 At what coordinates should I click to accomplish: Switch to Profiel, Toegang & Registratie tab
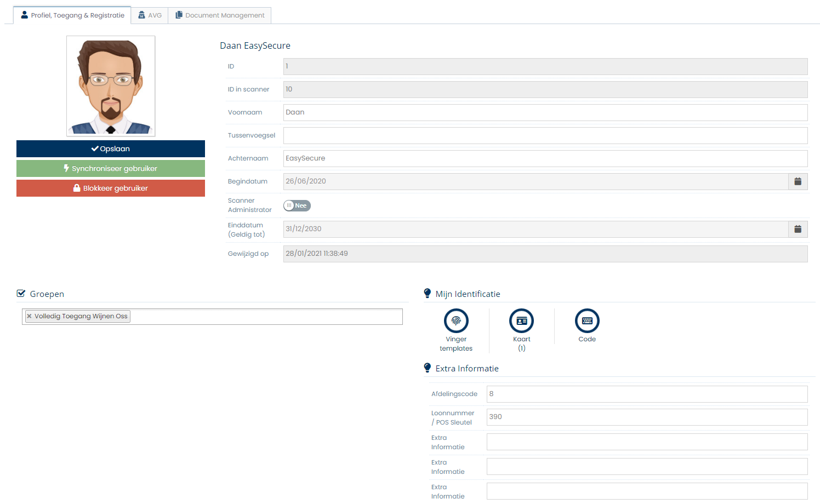[72, 15]
